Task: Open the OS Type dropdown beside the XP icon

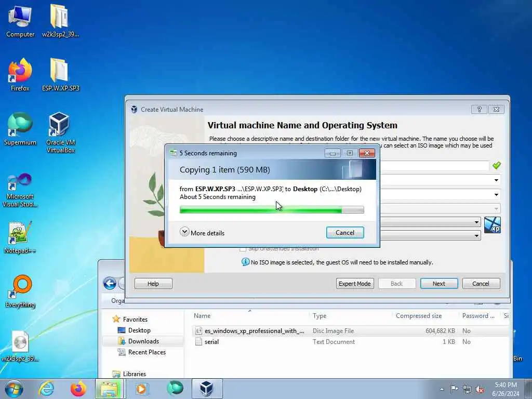Action: (476, 222)
